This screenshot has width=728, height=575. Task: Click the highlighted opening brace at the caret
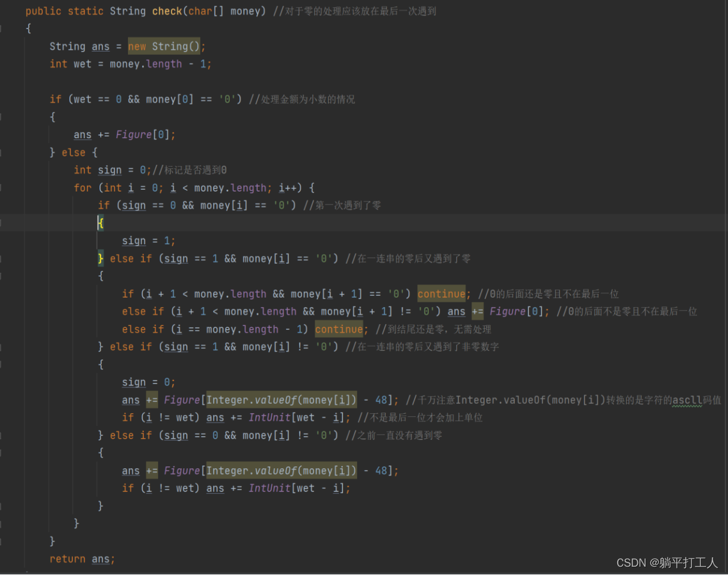[x=101, y=223]
